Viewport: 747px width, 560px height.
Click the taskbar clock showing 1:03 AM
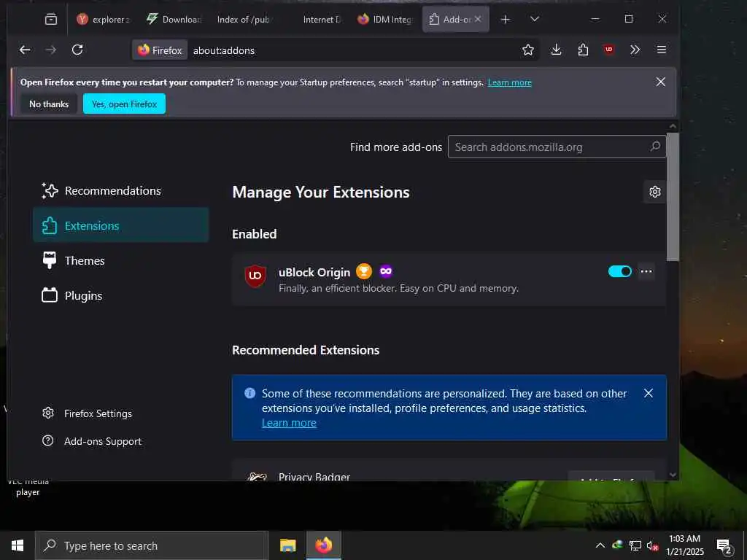(685, 545)
